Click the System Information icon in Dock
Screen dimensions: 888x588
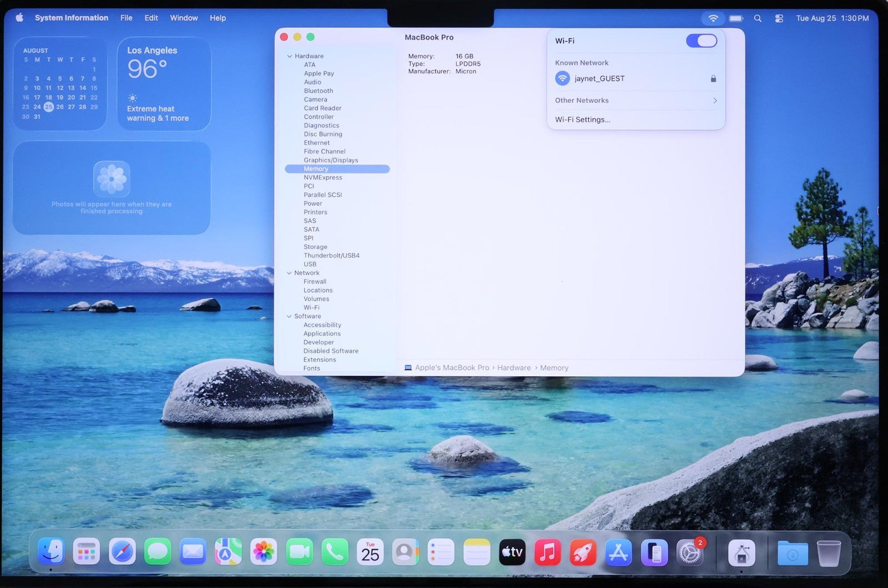pos(741,552)
